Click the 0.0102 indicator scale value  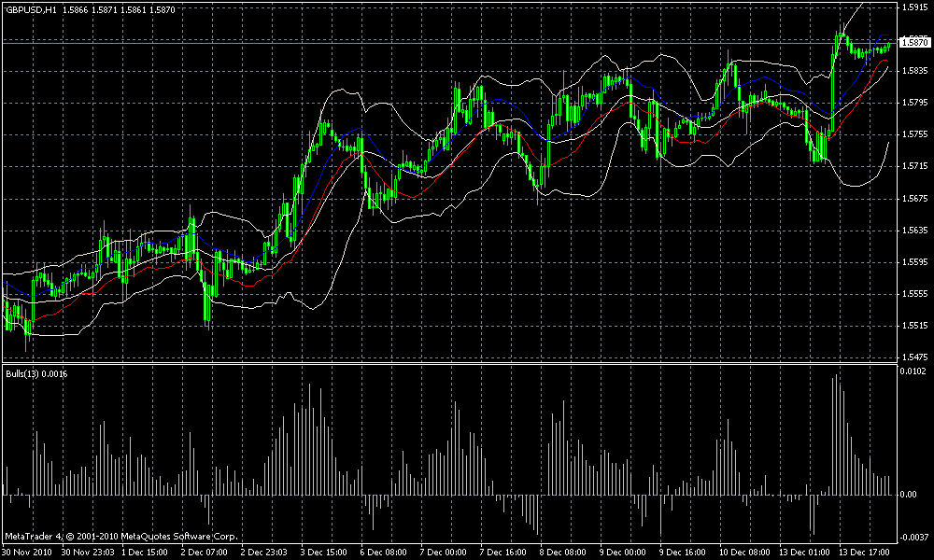point(915,371)
